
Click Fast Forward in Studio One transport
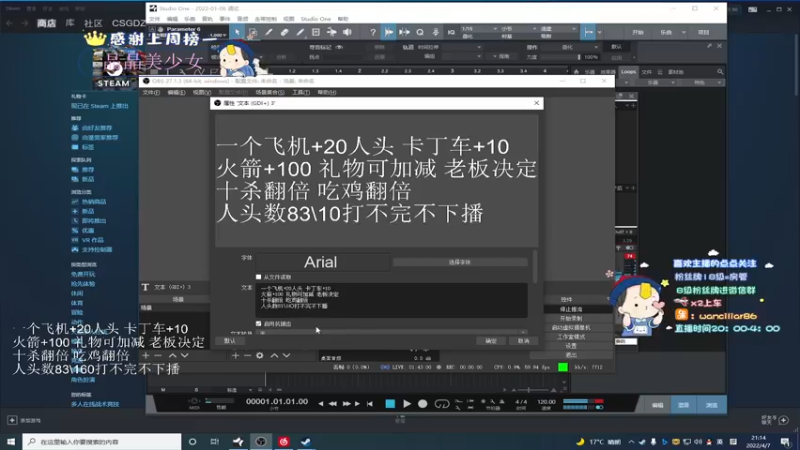[x=346, y=404]
